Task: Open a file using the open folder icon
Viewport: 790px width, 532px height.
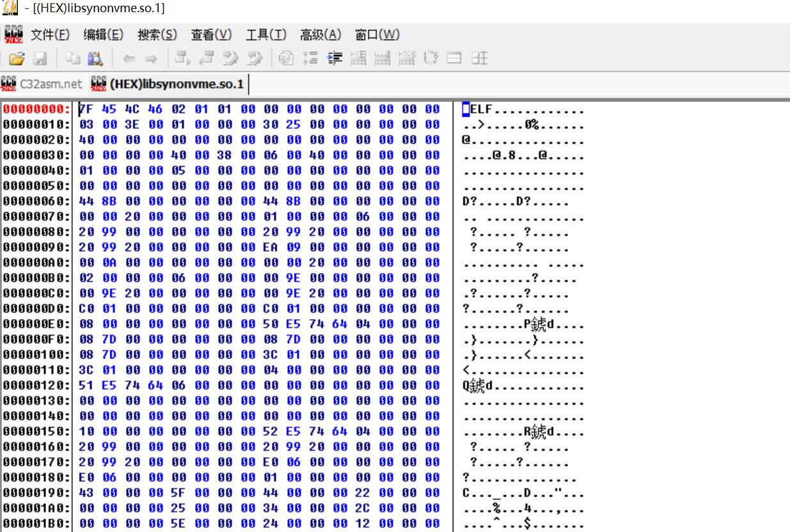Action: point(17,59)
